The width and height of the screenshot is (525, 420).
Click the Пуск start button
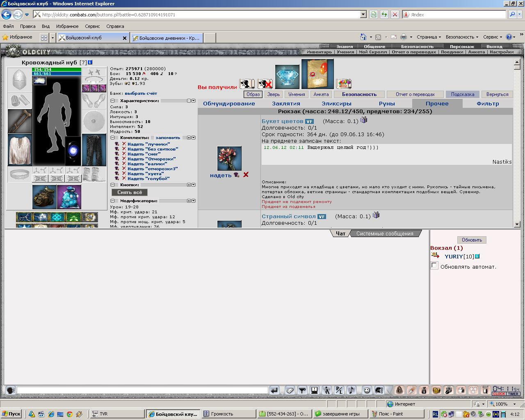point(11,414)
